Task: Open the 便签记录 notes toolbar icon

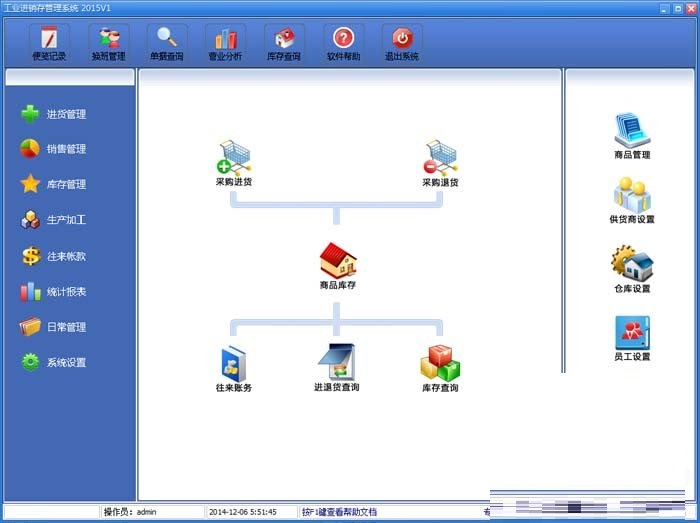Action: (x=49, y=44)
